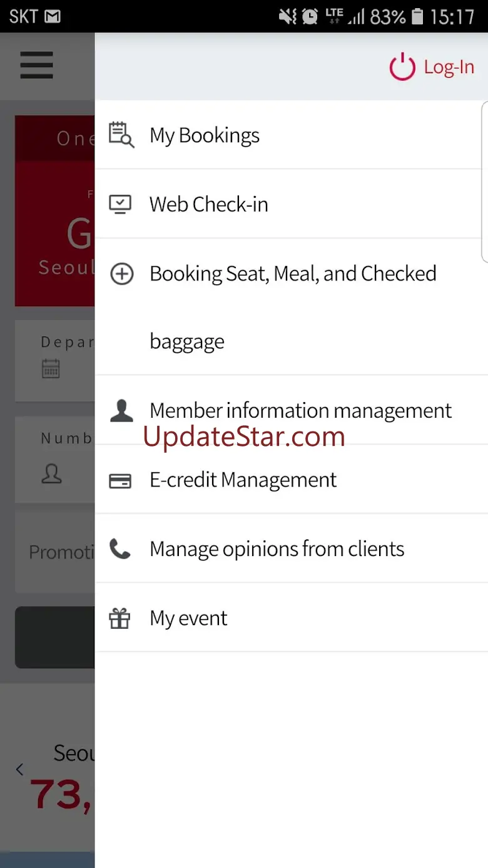Tap the phone icon for client opinions

click(x=120, y=549)
